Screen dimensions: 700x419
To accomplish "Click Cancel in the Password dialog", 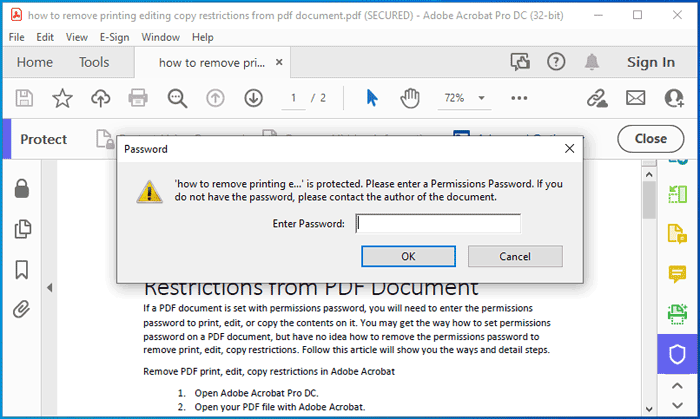I will pos(515,256).
